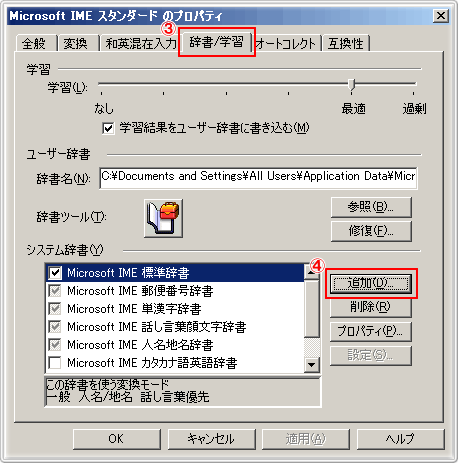
Task: Click the 追加 button
Action: coord(371,284)
